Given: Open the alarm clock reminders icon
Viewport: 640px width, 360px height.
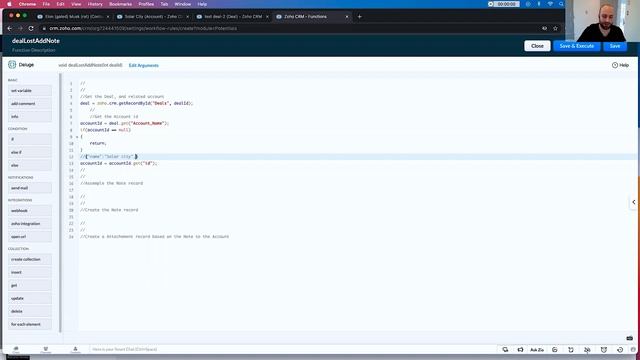Looking at the screenshot, I should [604, 350].
